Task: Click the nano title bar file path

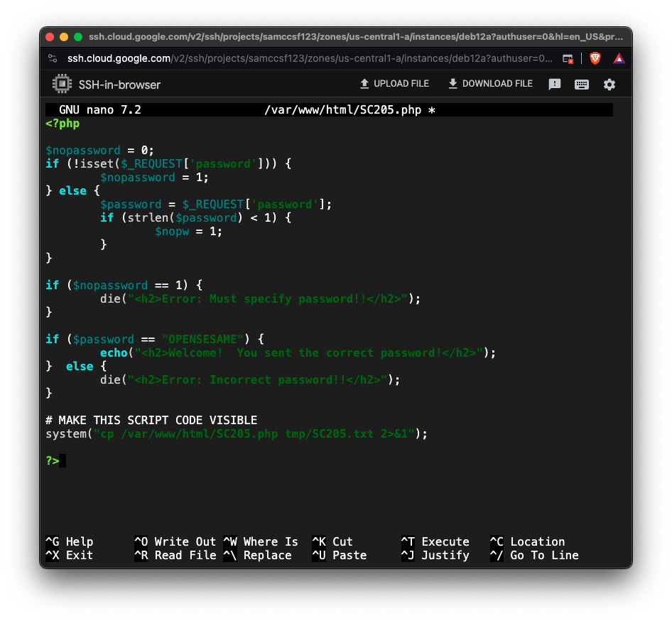Action: 343,109
